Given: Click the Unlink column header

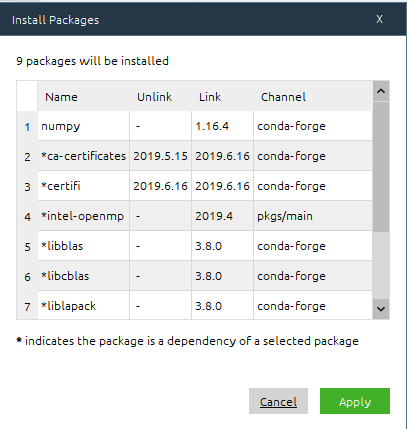Looking at the screenshot, I should tap(161, 97).
